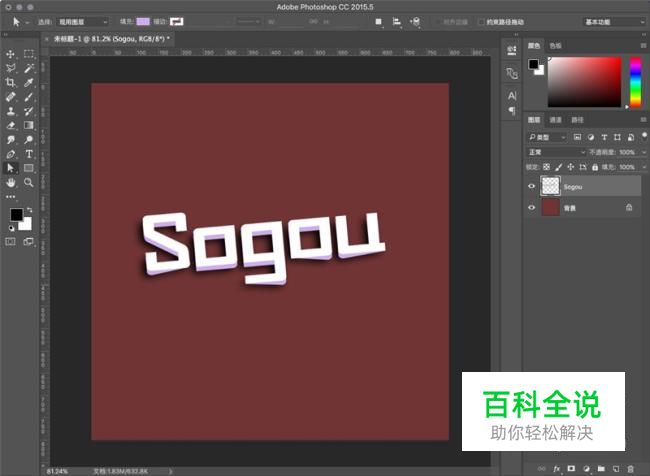Swap foreground and background colors in toolbar

[29, 210]
